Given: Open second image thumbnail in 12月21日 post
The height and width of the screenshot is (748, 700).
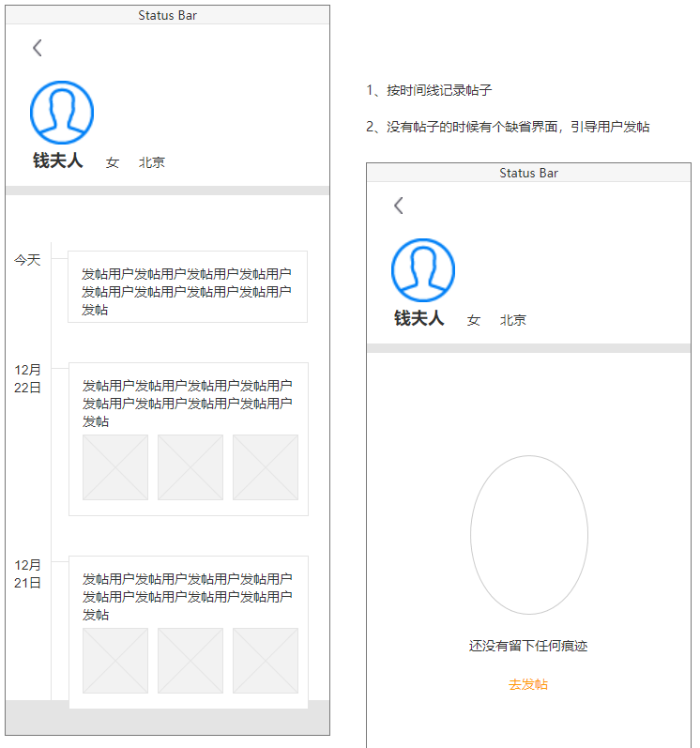Looking at the screenshot, I should [x=190, y=661].
